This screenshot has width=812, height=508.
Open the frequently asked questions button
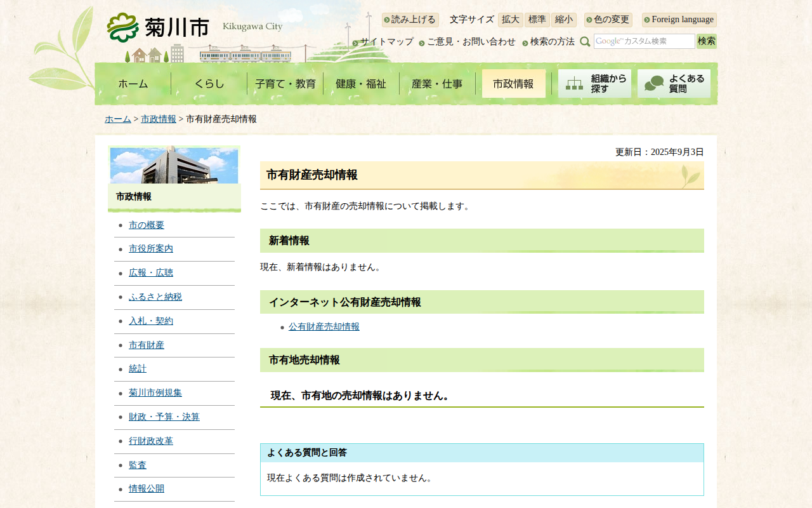click(x=674, y=83)
